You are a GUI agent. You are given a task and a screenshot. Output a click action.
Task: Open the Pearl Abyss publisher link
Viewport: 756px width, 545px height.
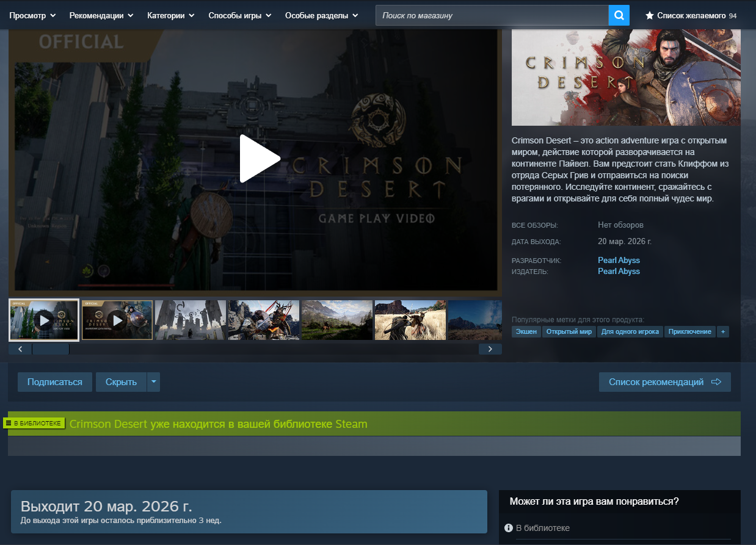(619, 271)
